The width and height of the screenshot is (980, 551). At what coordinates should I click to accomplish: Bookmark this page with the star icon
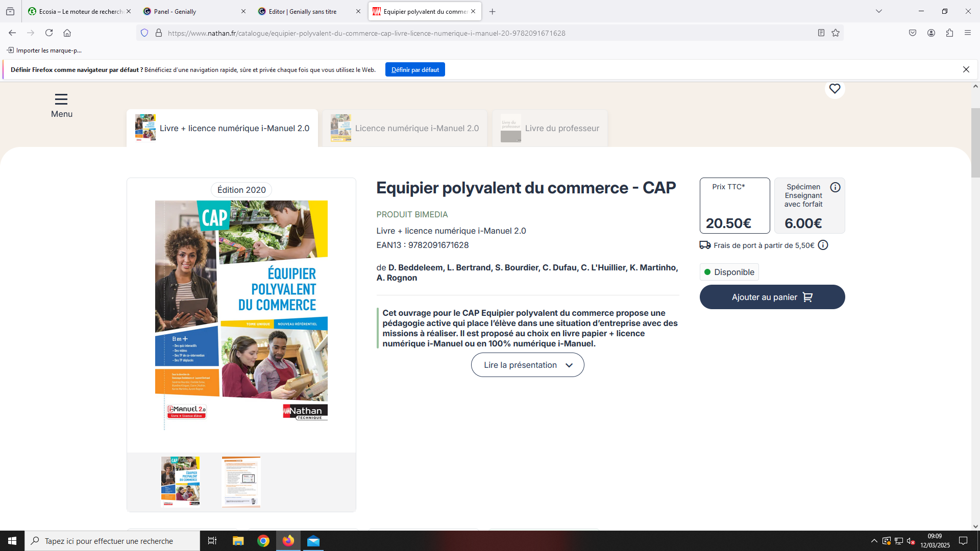836,33
